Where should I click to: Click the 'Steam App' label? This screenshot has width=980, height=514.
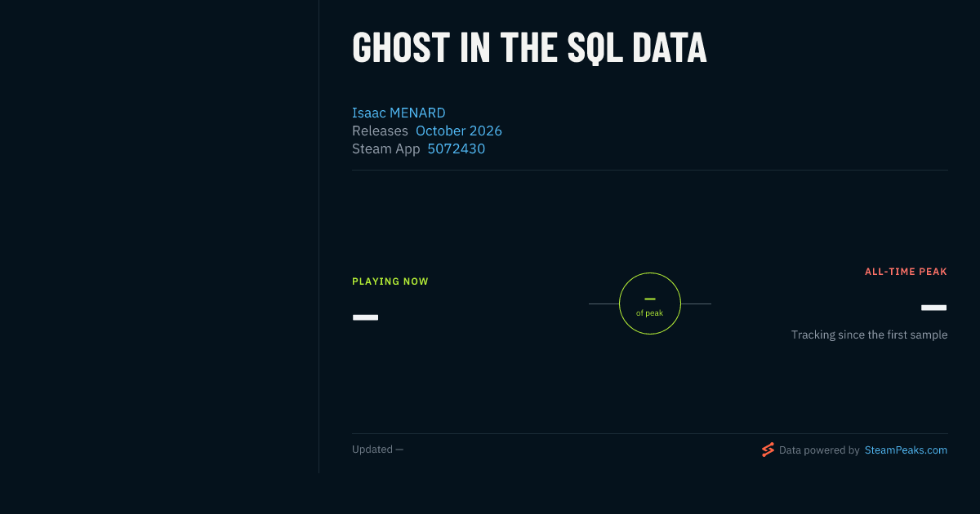click(385, 148)
